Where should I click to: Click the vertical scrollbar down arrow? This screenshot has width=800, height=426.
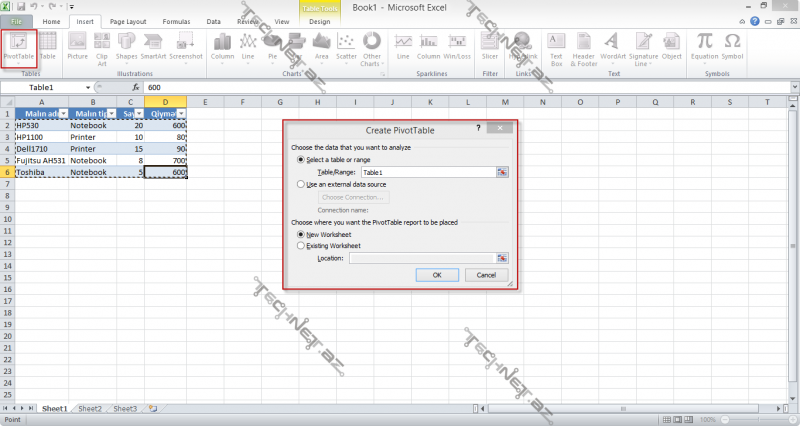[792, 398]
